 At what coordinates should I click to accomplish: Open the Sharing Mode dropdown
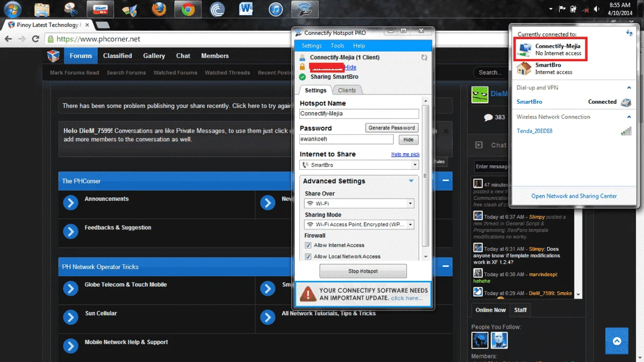410,225
